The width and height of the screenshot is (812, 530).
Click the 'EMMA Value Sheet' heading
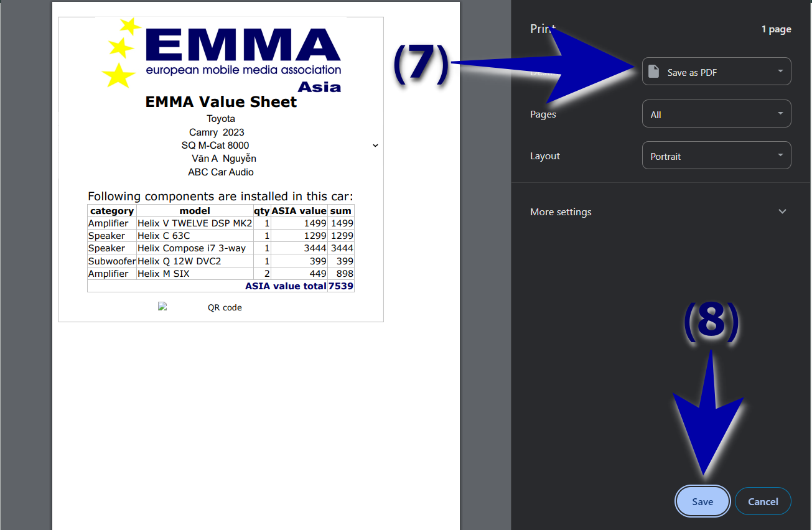[x=221, y=102]
